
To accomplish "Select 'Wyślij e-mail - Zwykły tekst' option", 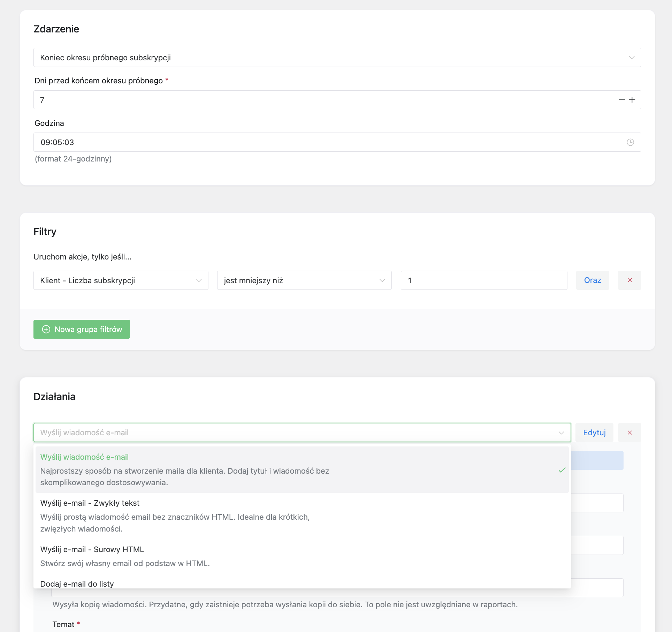I will pyautogui.click(x=90, y=503).
